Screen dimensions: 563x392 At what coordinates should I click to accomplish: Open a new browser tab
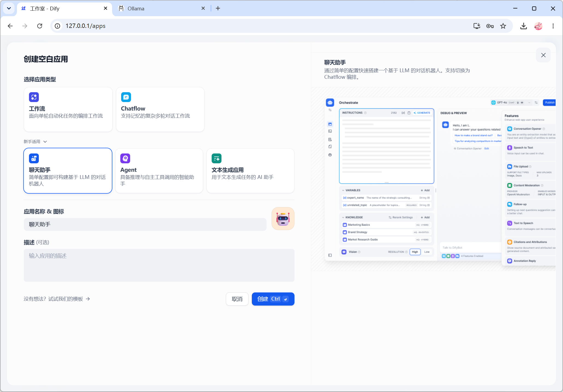click(x=218, y=8)
